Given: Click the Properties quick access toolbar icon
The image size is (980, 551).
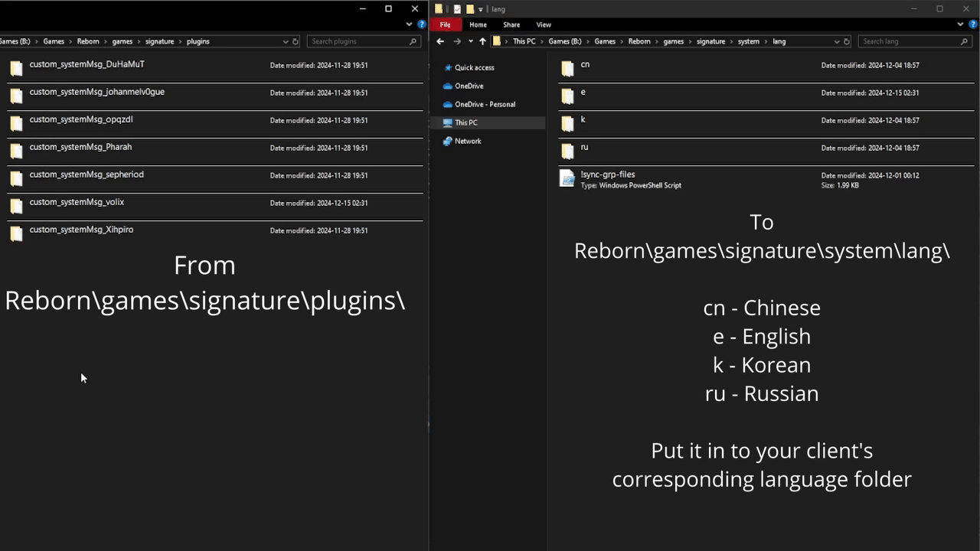Looking at the screenshot, I should pyautogui.click(x=457, y=9).
